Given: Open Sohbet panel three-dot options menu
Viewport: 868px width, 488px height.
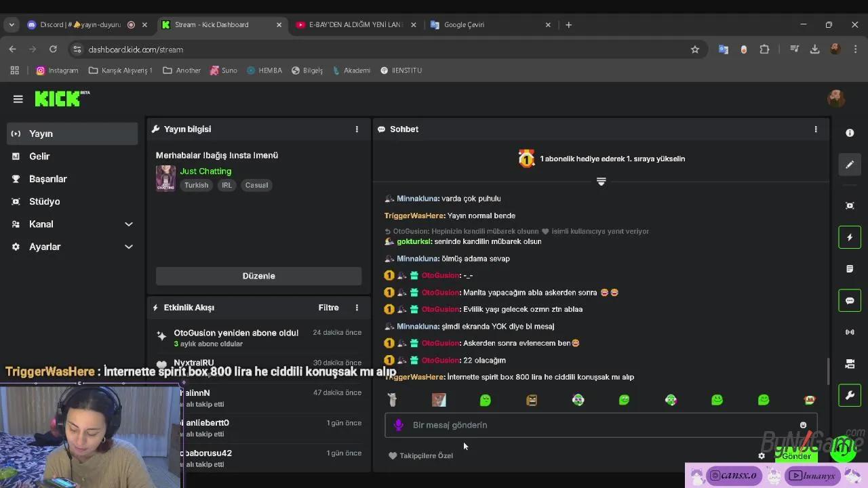Looking at the screenshot, I should coord(816,129).
